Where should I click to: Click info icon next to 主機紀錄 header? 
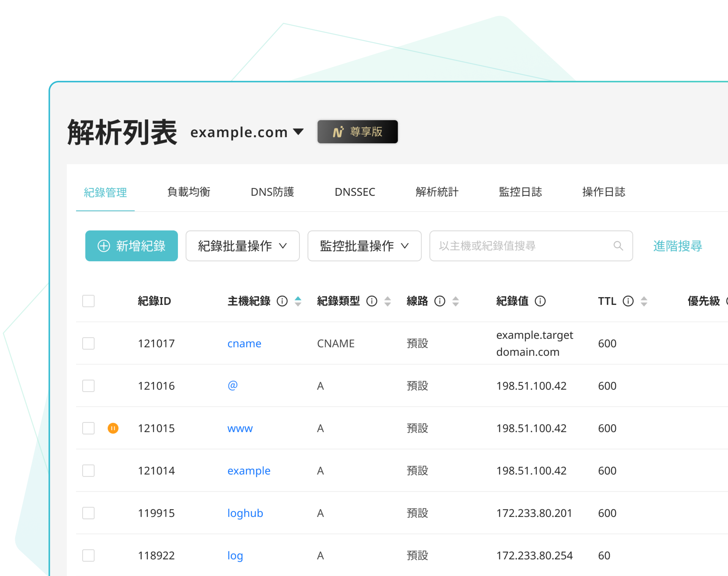pyautogui.click(x=282, y=301)
